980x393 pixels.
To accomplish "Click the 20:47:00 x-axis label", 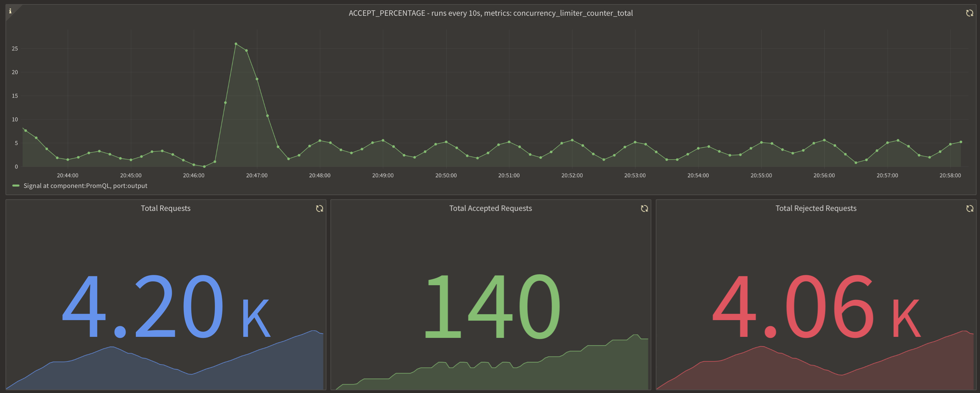I will (x=257, y=175).
